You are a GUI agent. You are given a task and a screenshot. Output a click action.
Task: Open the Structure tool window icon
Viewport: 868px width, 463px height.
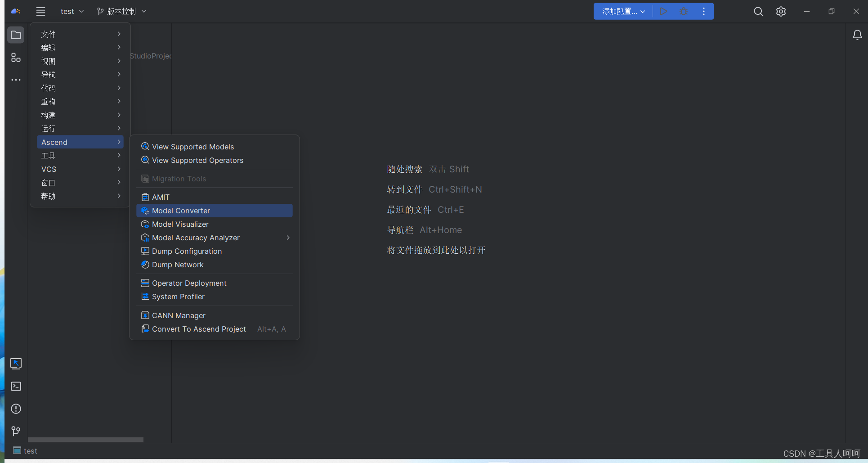[x=16, y=58]
